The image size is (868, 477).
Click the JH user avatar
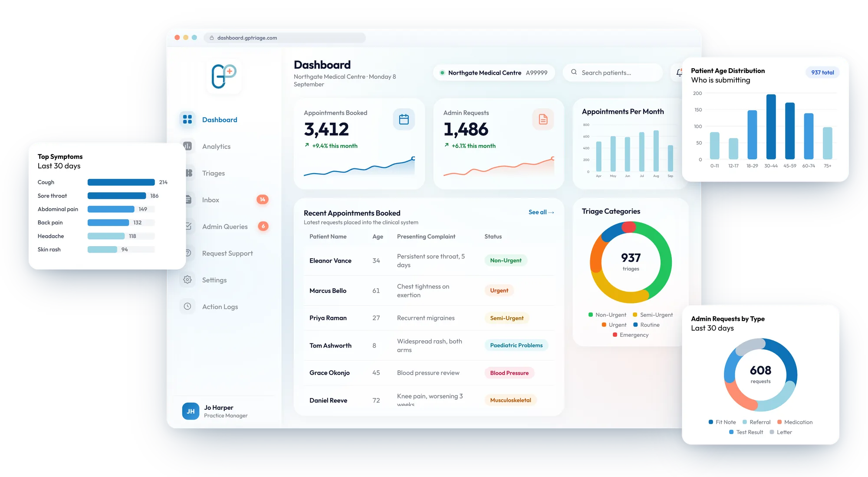click(x=191, y=411)
